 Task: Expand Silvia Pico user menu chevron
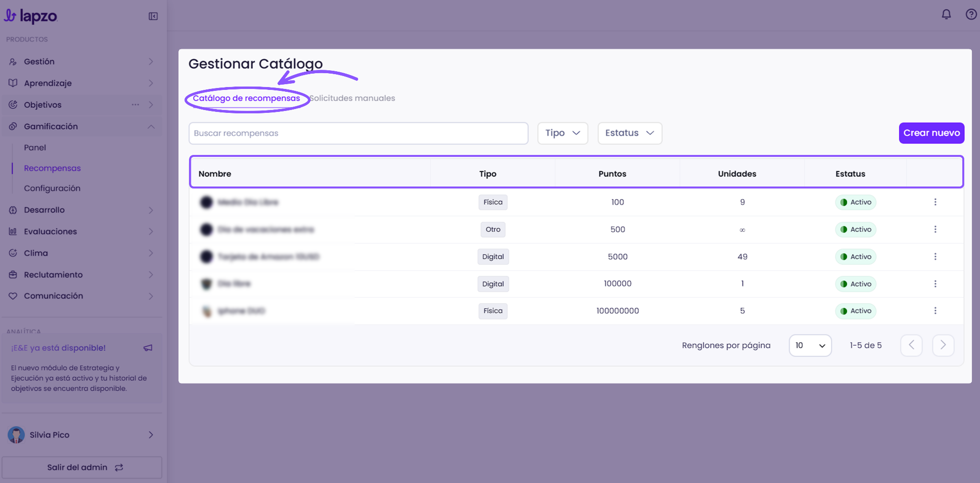coord(151,435)
